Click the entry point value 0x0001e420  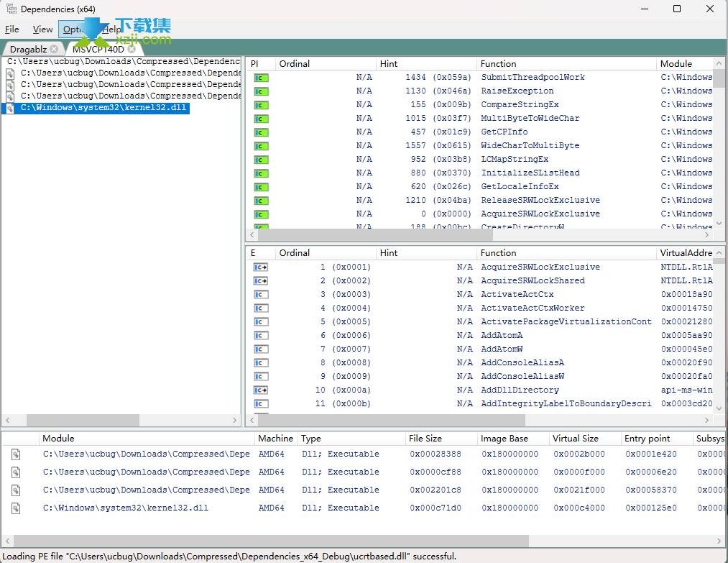(651, 454)
